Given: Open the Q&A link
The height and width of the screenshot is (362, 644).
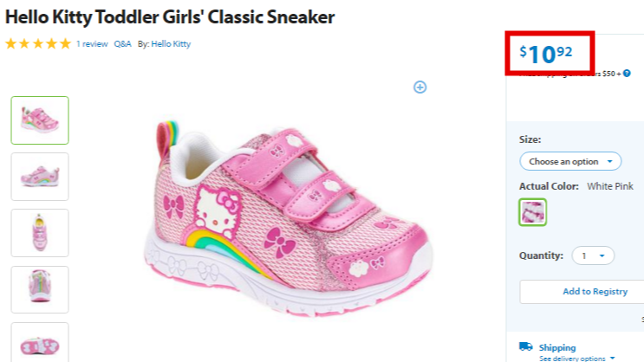Looking at the screenshot, I should click(122, 44).
